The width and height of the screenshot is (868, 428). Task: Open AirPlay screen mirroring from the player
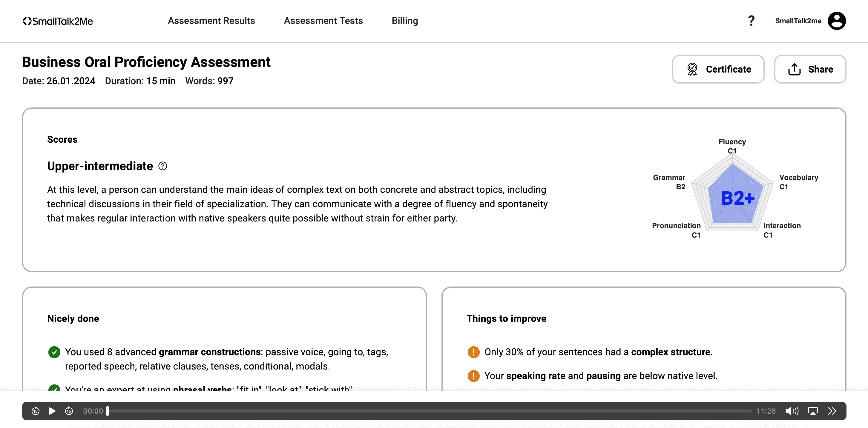(x=813, y=411)
